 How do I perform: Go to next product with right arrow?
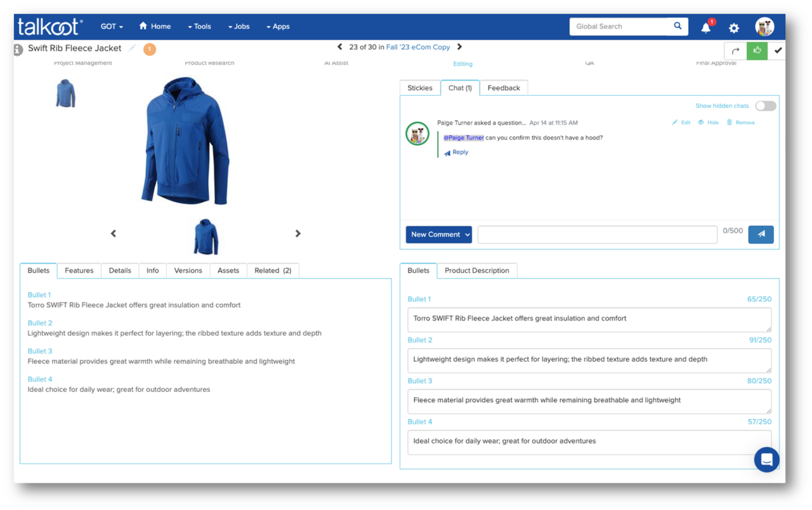460,47
